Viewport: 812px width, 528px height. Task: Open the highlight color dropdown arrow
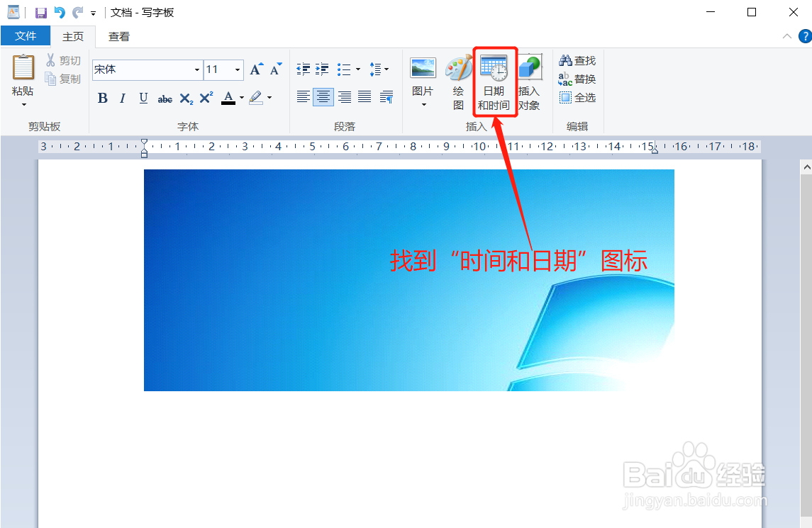click(x=269, y=98)
